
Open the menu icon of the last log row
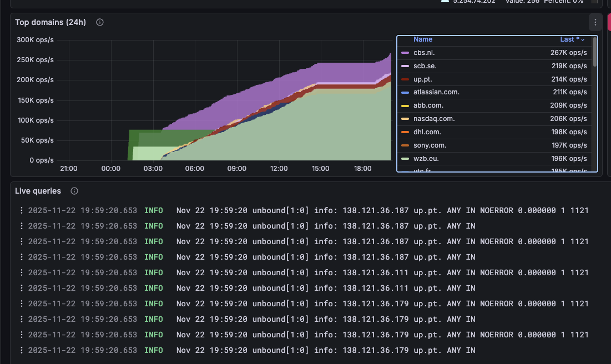point(22,350)
